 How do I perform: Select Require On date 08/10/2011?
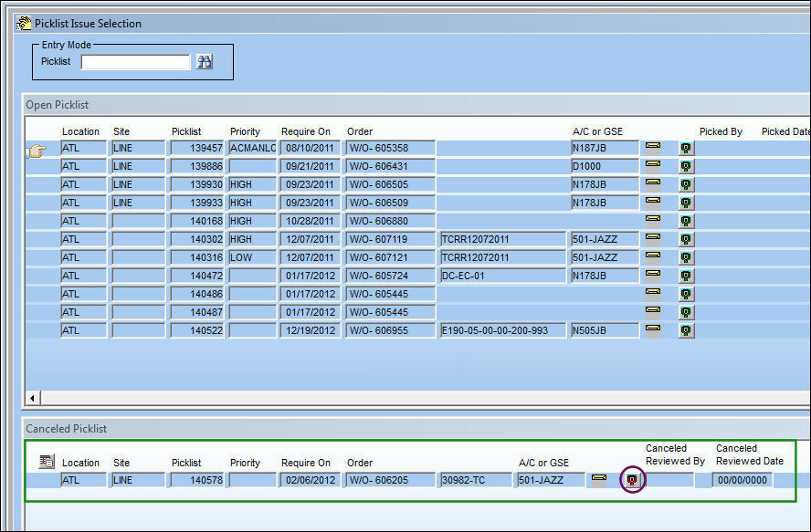pyautogui.click(x=310, y=149)
